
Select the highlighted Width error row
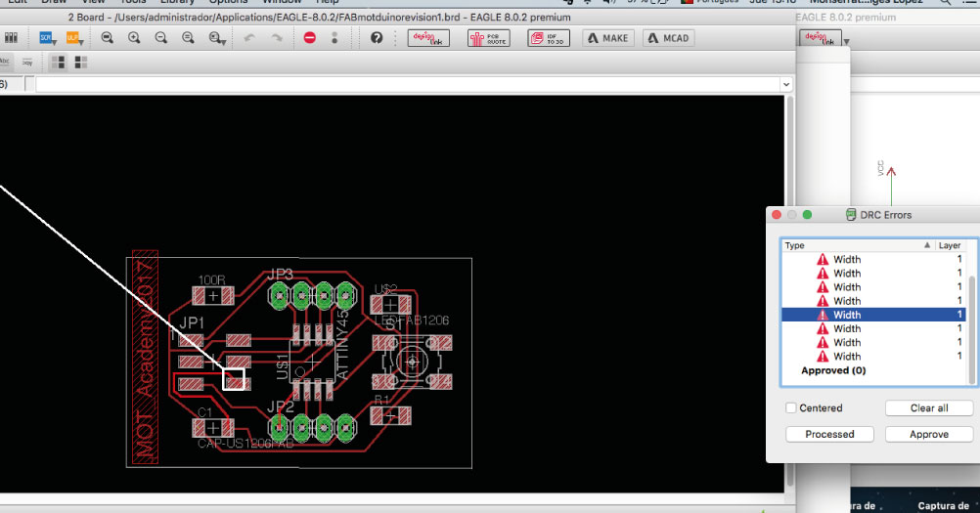(873, 315)
